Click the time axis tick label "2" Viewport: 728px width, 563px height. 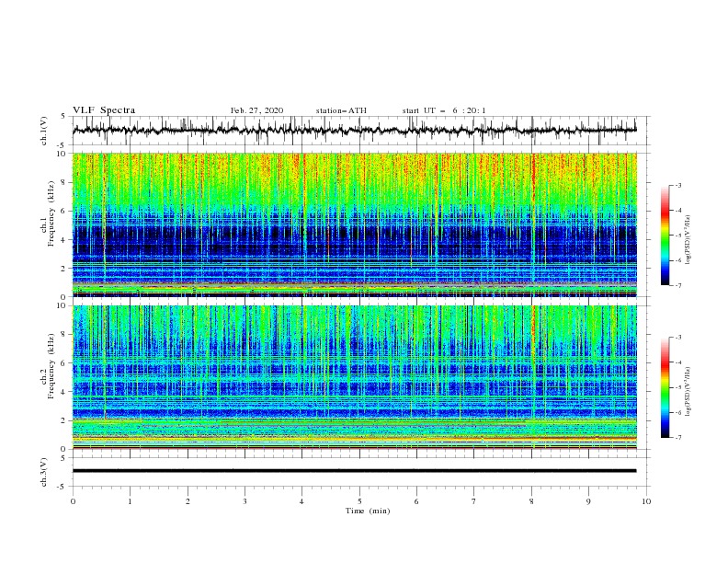point(188,501)
